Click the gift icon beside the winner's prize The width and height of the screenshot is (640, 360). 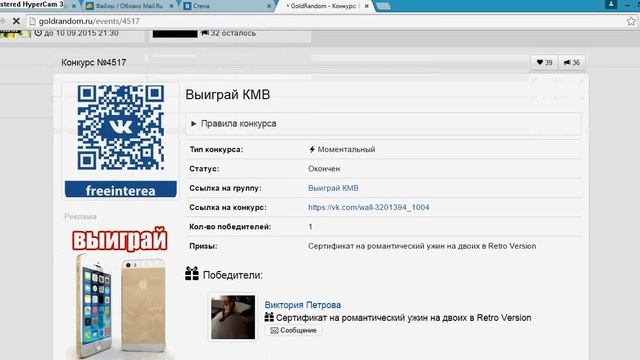tap(269, 317)
